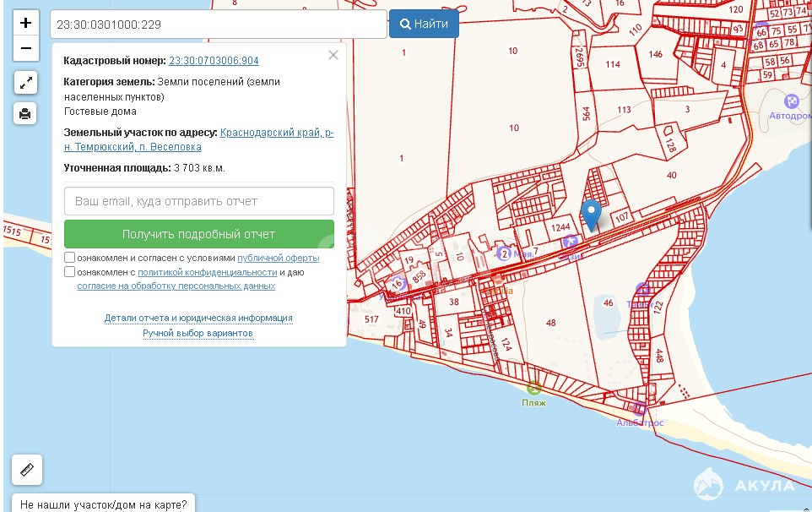Viewport: 812px width, 512px height.
Task: Toggle fullscreen map view
Action: click(26, 83)
